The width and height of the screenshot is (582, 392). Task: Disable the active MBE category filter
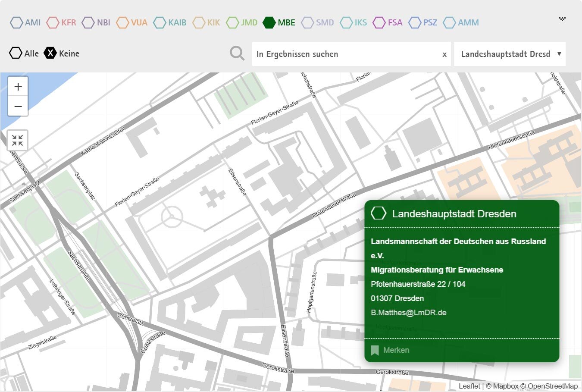pyautogui.click(x=279, y=22)
